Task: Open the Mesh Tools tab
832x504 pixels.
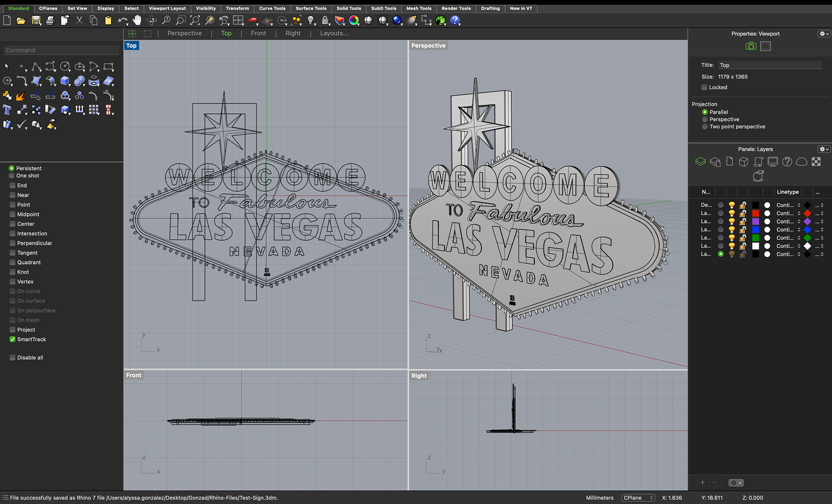Action: 419,8
